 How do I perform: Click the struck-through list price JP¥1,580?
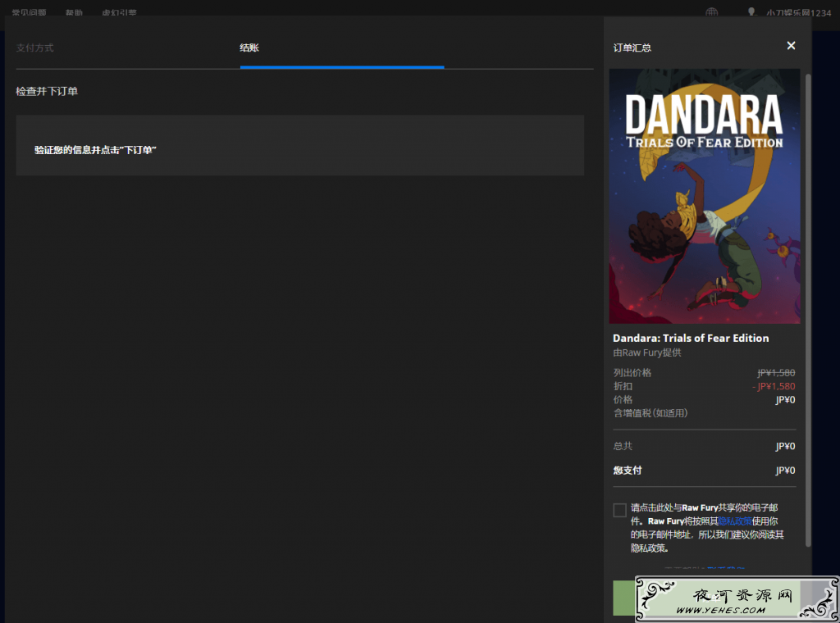click(776, 372)
